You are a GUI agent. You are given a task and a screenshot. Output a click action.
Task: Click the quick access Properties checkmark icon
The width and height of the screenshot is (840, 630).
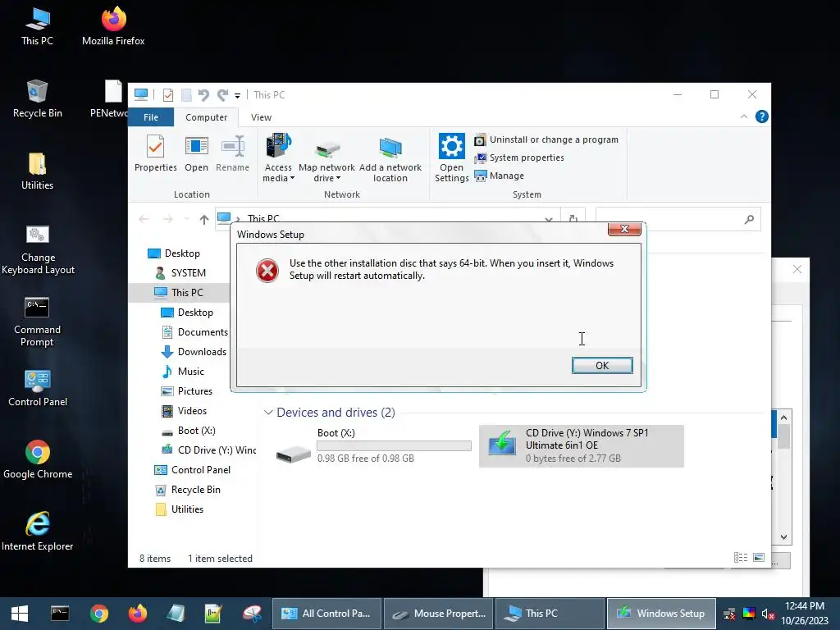point(168,95)
